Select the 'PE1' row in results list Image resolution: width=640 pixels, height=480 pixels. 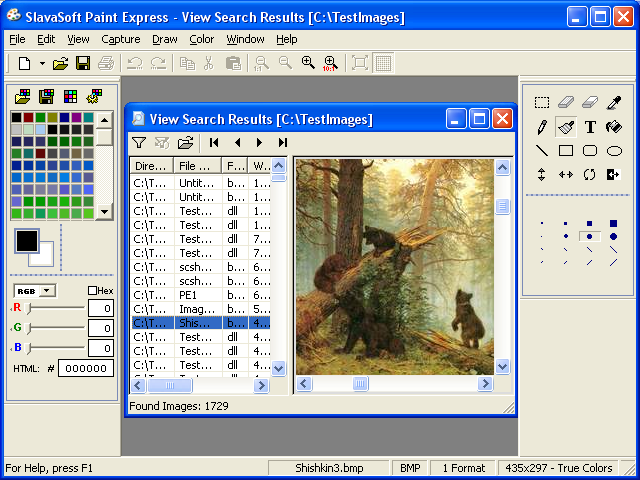click(x=201, y=295)
